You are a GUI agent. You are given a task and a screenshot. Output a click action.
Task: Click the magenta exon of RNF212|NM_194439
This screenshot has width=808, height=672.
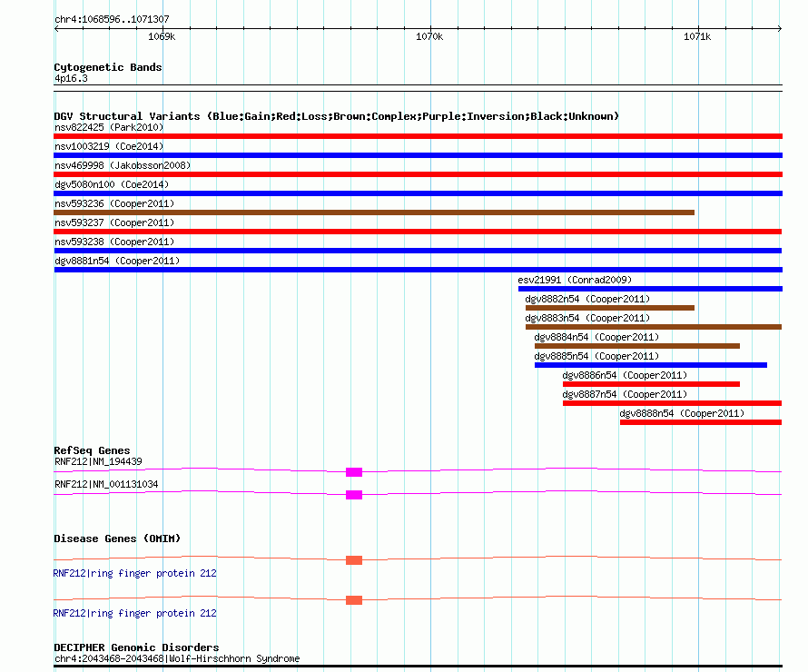[x=354, y=472]
